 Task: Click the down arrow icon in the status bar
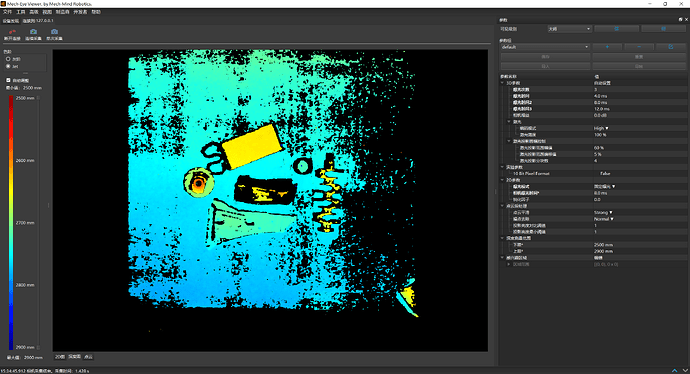[x=685, y=370]
